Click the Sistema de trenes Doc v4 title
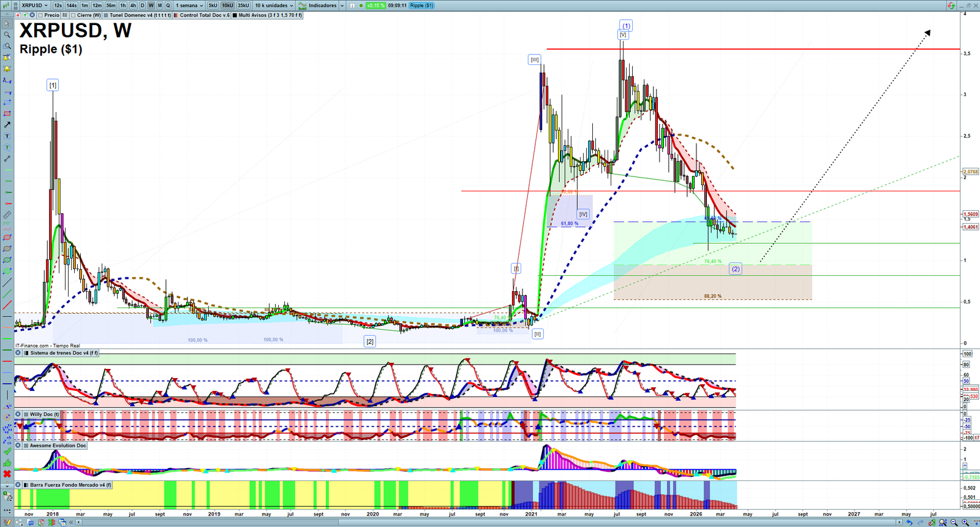 (64, 353)
